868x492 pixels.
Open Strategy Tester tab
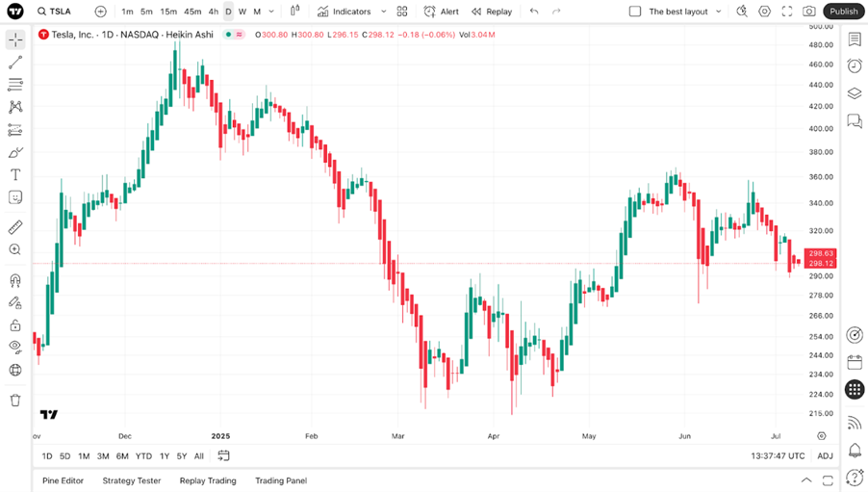click(132, 480)
